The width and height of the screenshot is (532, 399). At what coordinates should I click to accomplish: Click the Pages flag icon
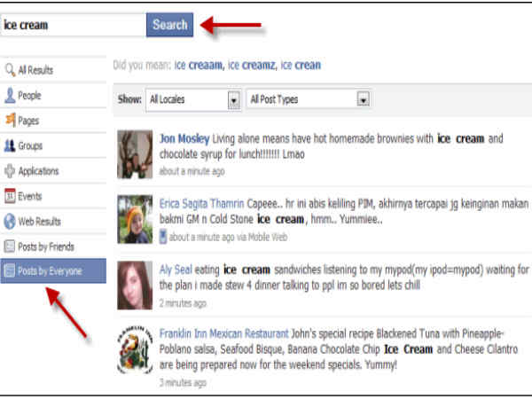point(10,120)
